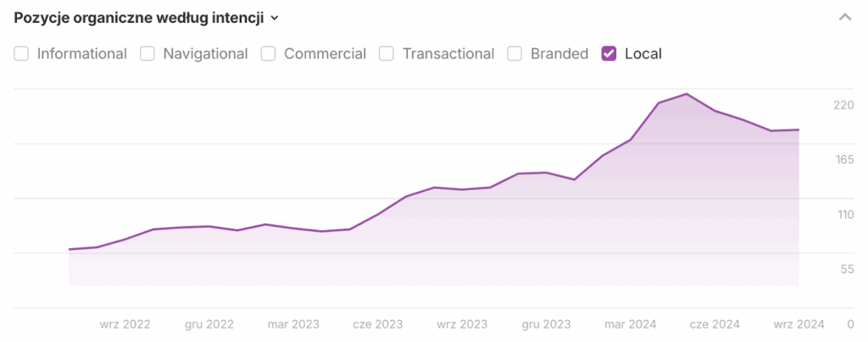Click the 'cze 2023' date marker
This screenshot has height=342, width=868.
[377, 324]
